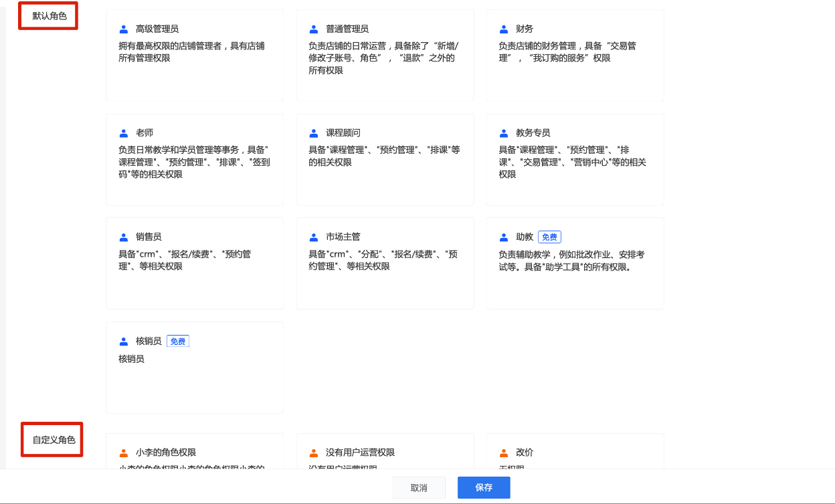Cancel role editing with 取消
Screen dimensions: 835x504
pyautogui.click(x=420, y=488)
